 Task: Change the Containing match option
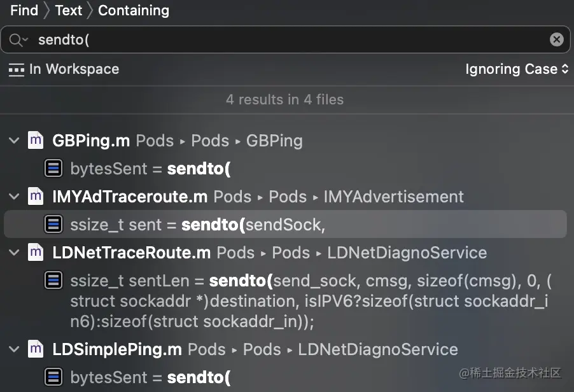coord(134,11)
